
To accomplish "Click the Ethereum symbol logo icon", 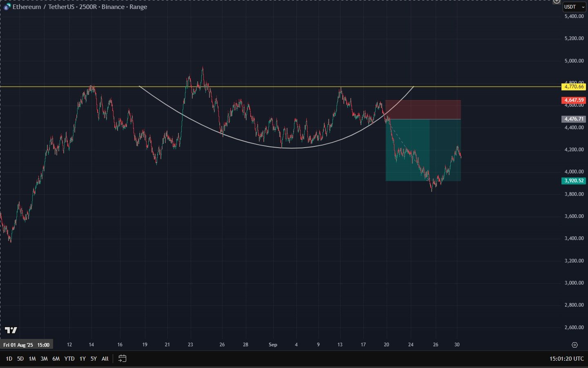I will pos(7,7).
